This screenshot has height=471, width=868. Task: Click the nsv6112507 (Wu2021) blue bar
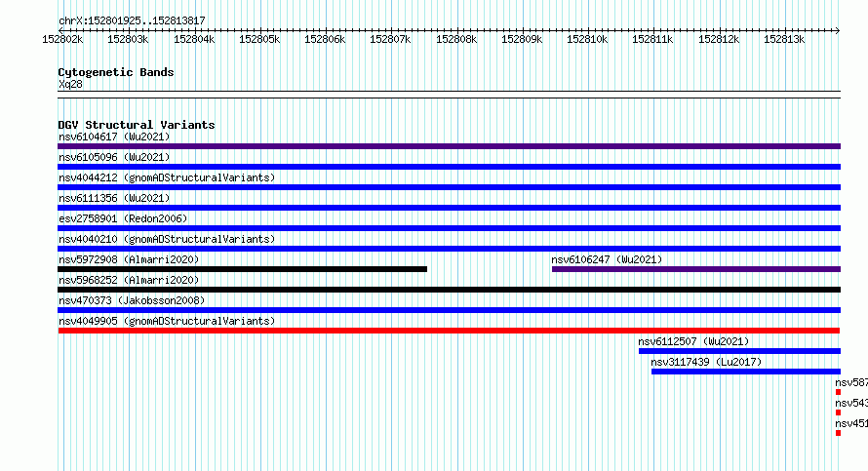click(x=739, y=351)
